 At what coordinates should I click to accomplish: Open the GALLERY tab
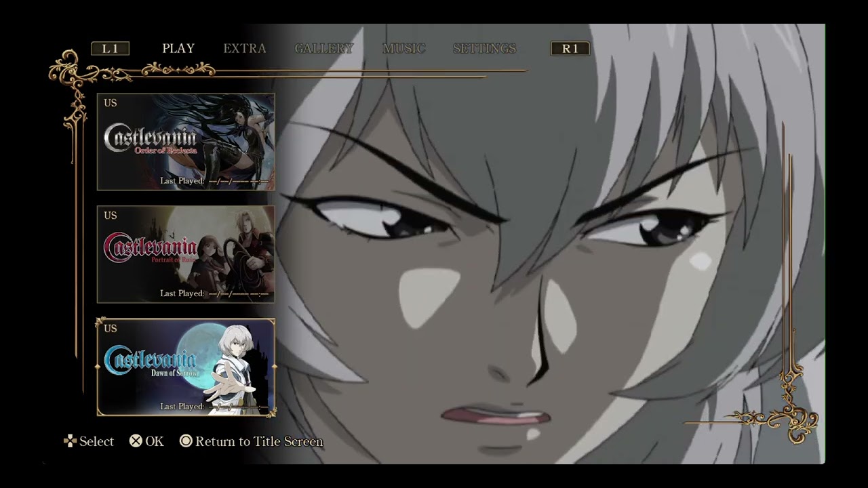pyautogui.click(x=324, y=48)
